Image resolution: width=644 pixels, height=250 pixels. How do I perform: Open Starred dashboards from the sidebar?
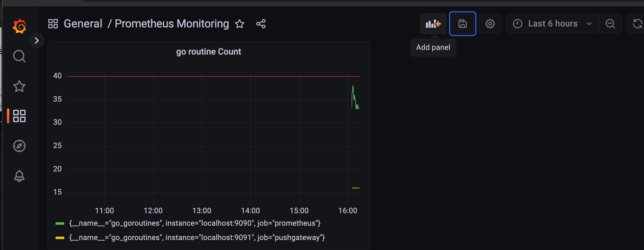point(19,86)
